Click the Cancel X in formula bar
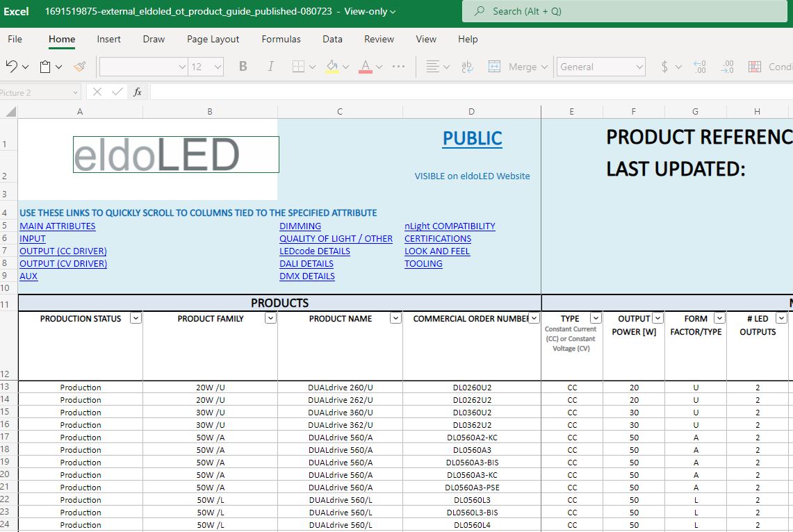793x532 pixels. [x=97, y=92]
